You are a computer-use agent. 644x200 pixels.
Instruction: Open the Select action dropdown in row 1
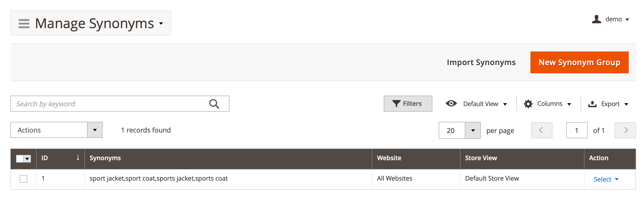pos(606,179)
